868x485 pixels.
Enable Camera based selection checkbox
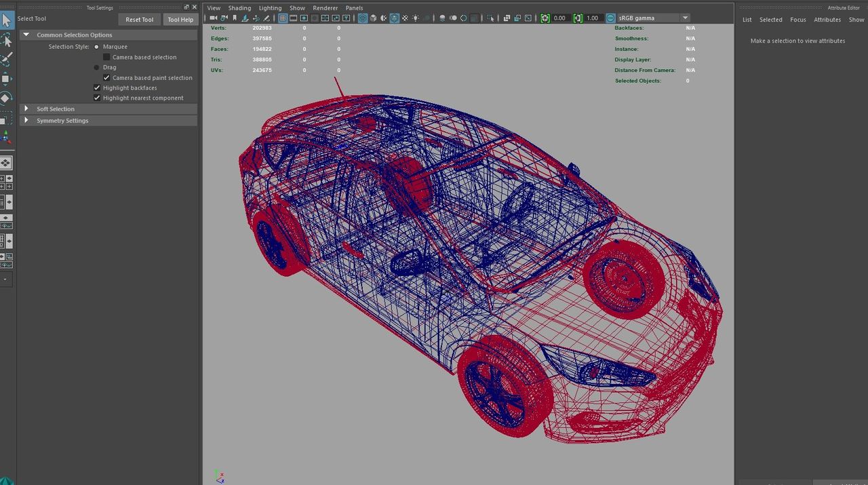pos(106,57)
